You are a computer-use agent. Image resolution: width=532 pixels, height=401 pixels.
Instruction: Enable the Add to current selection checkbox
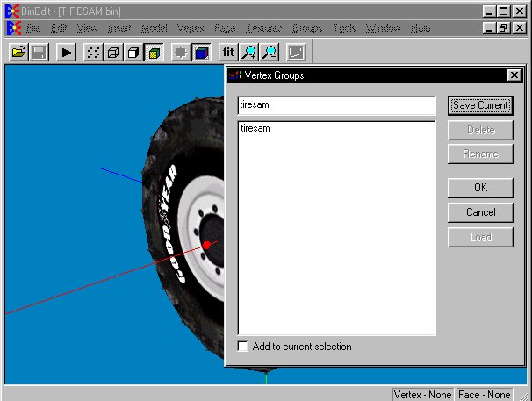coord(243,347)
